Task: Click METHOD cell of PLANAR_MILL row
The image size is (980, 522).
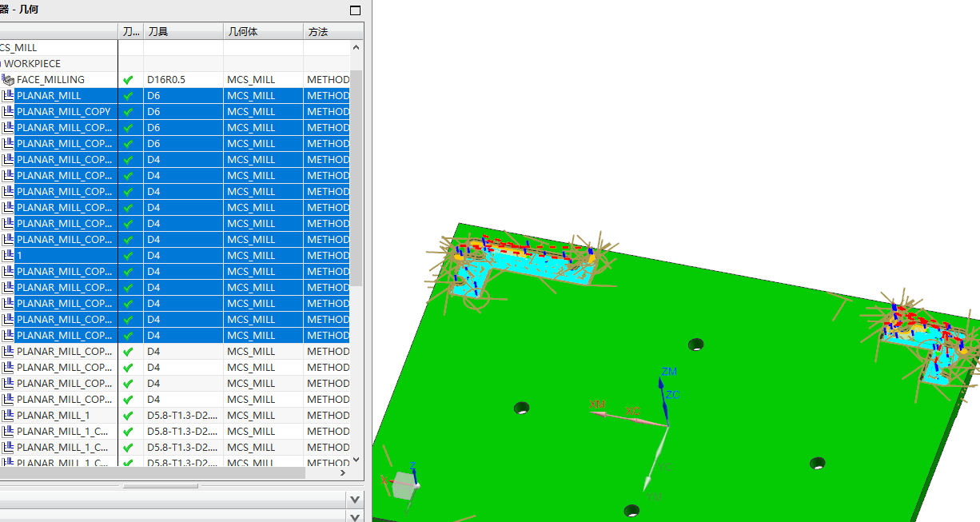Action: click(x=327, y=96)
